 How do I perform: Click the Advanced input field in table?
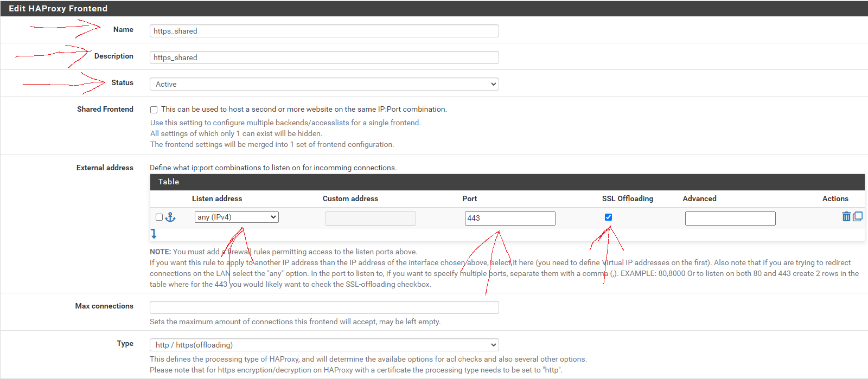730,218
